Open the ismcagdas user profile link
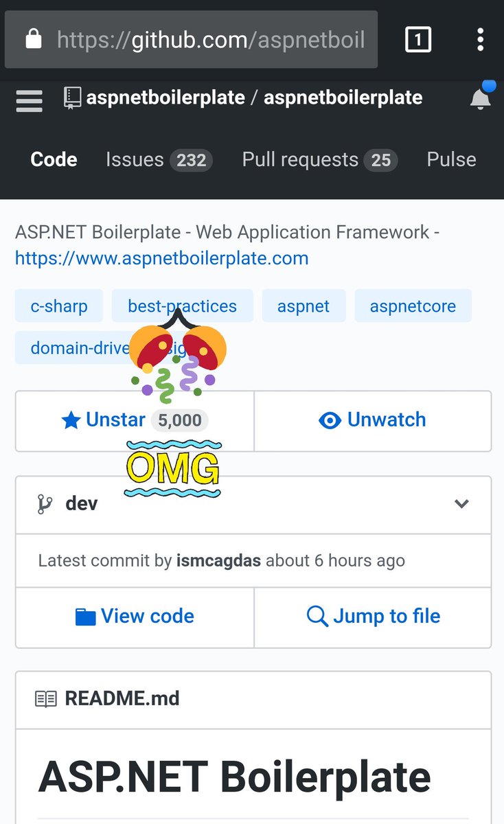Viewport: 504px width, 824px height. tap(218, 560)
